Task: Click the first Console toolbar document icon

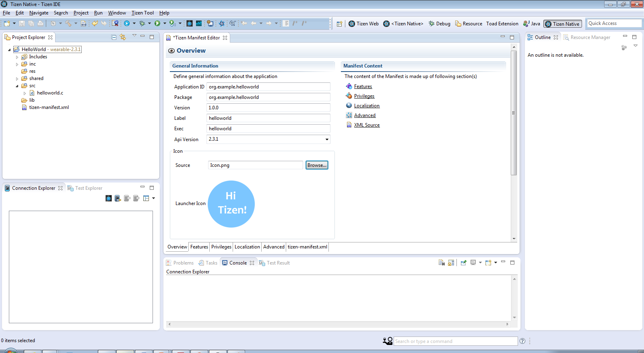Action: click(x=442, y=263)
